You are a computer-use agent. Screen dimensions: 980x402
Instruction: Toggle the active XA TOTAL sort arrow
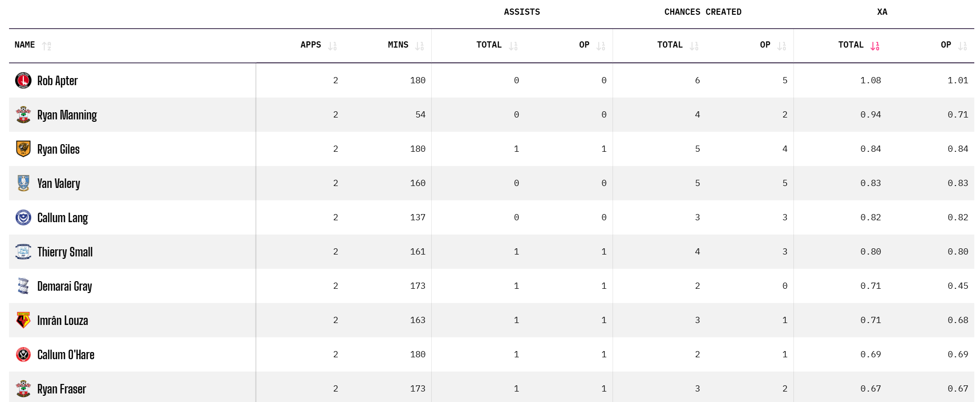(875, 46)
